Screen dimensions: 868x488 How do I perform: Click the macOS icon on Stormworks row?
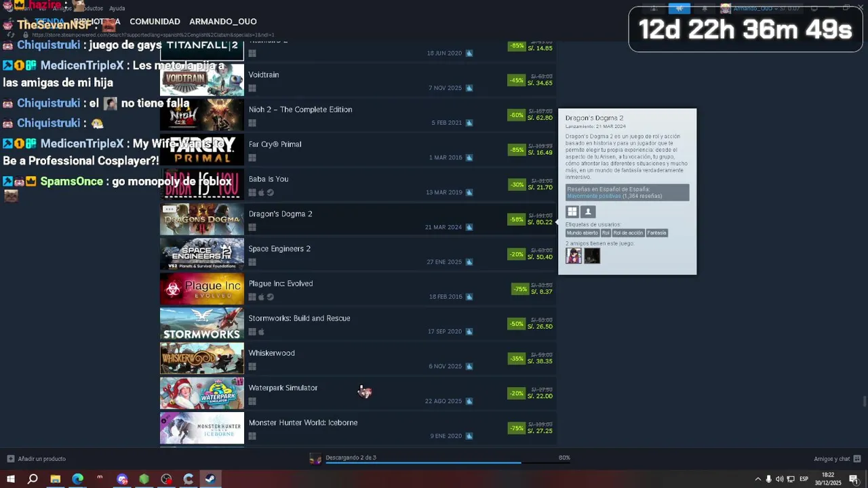pos(261,332)
